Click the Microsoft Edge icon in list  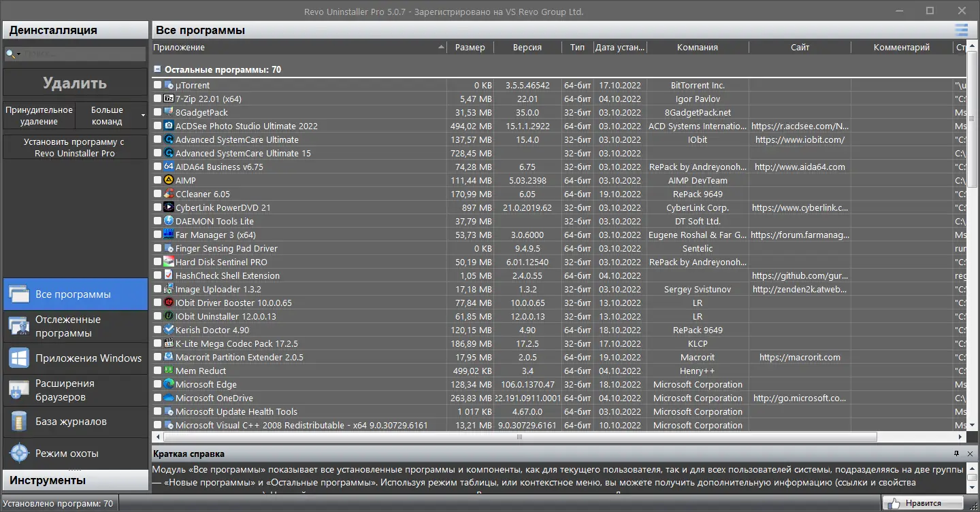169,384
